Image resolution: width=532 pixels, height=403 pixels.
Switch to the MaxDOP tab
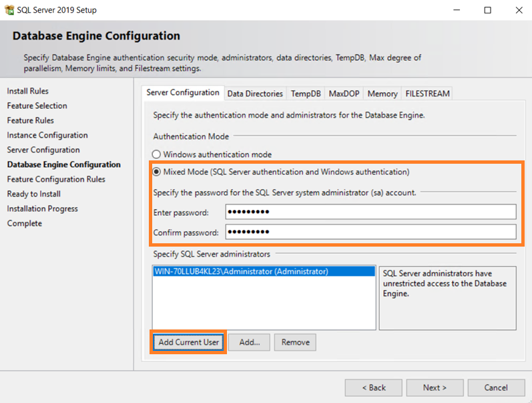coord(344,94)
